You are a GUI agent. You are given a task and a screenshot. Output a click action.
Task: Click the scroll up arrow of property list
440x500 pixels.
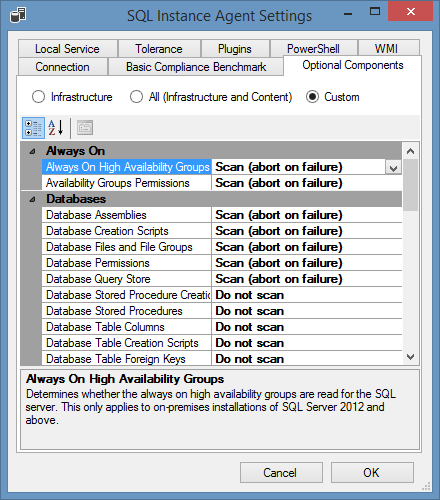(410, 151)
